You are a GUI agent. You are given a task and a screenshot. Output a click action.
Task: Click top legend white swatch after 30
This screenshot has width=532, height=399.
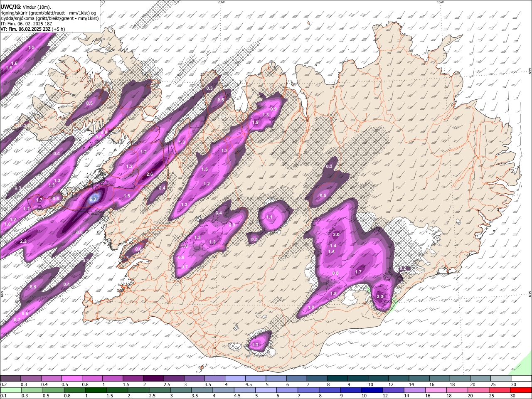[522, 378]
